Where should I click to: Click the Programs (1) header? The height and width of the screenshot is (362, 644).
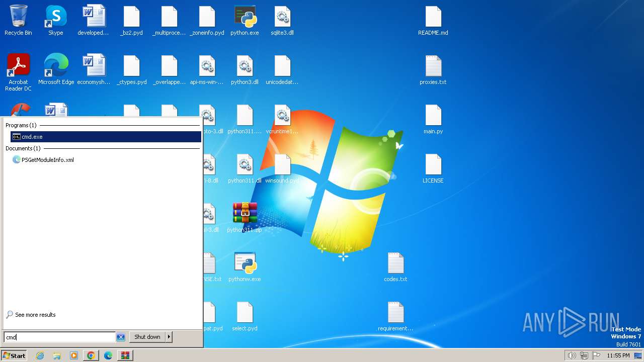[21, 125]
